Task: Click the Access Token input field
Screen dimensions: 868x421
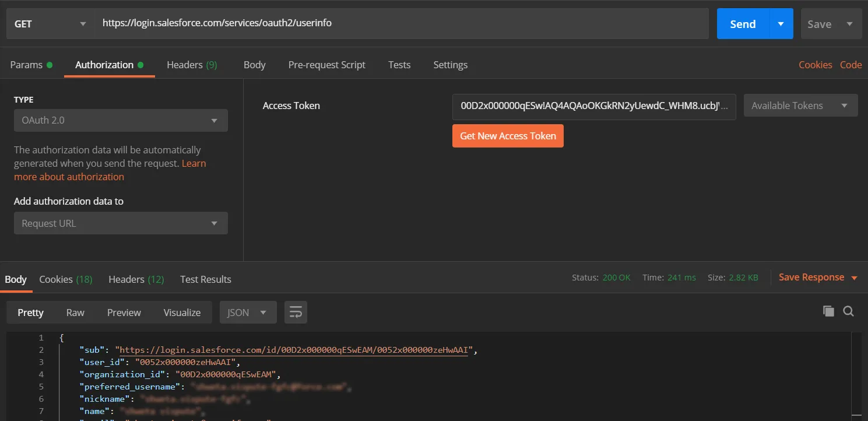Action: [594, 106]
